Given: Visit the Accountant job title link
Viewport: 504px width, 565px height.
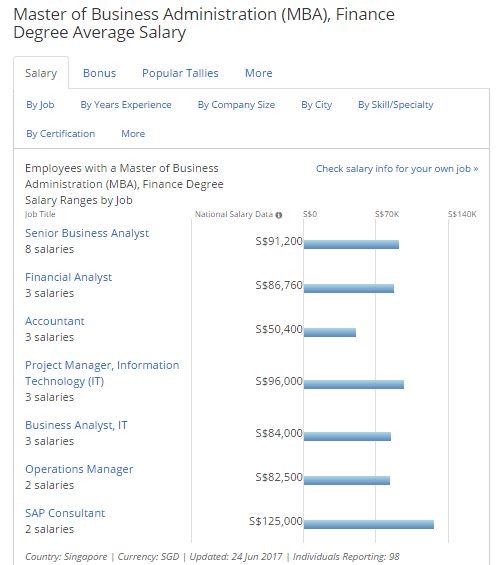Looking at the screenshot, I should (55, 321).
